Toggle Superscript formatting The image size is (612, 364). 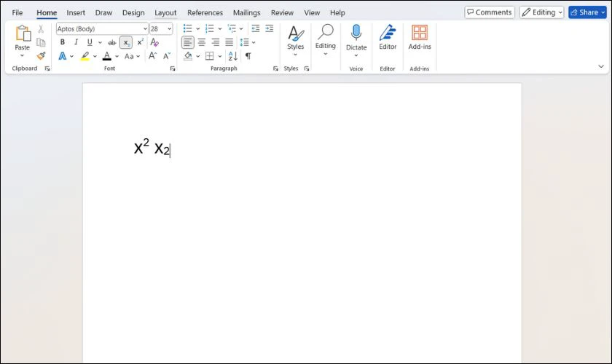click(140, 42)
